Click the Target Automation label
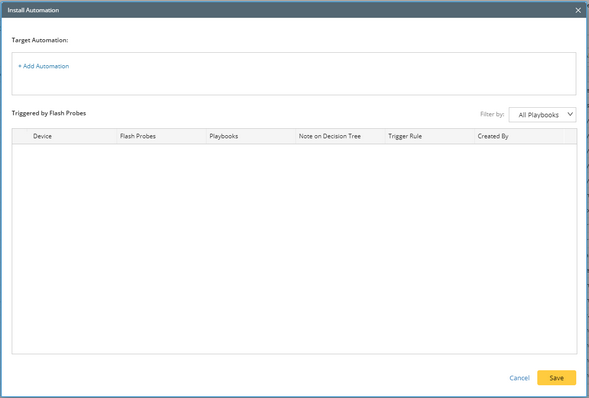Screen dimensions: 589x398 tap(40, 40)
